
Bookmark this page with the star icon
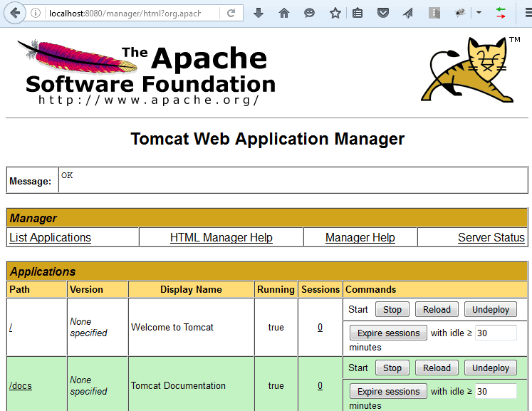click(x=335, y=14)
